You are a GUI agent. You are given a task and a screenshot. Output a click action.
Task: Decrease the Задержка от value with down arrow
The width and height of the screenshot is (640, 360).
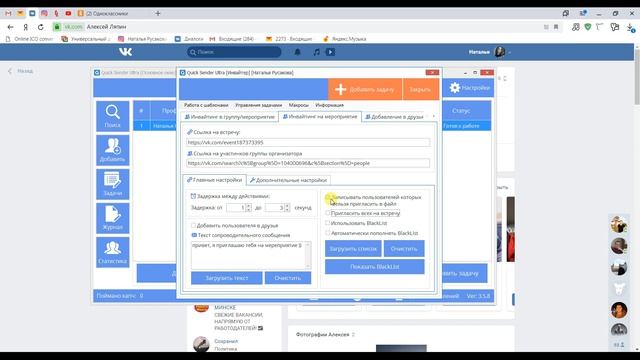tap(249, 210)
